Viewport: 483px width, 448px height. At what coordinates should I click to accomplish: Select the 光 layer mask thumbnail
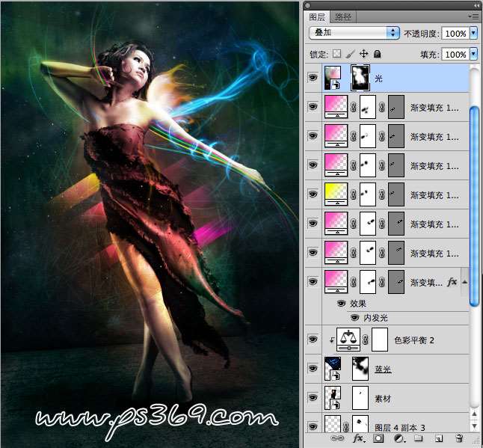[x=360, y=78]
